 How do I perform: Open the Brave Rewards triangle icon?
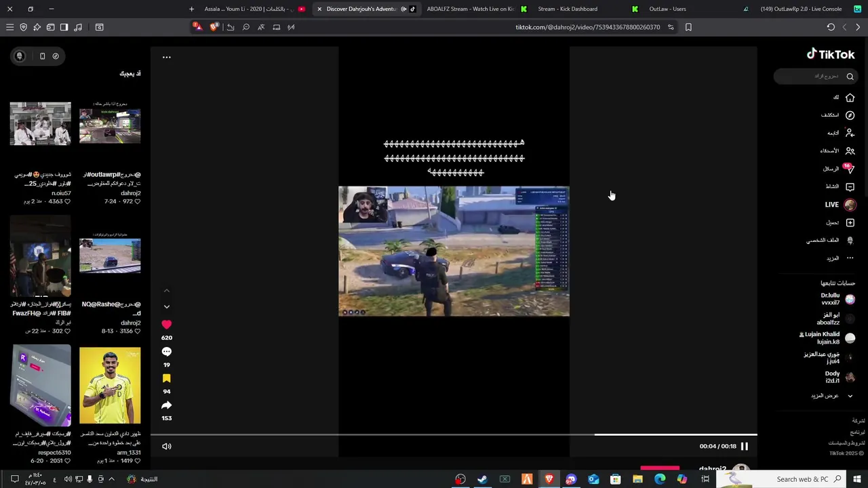click(197, 27)
